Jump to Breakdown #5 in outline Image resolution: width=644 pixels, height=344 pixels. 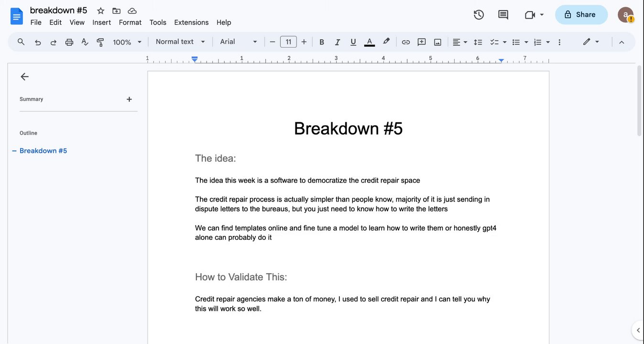43,151
